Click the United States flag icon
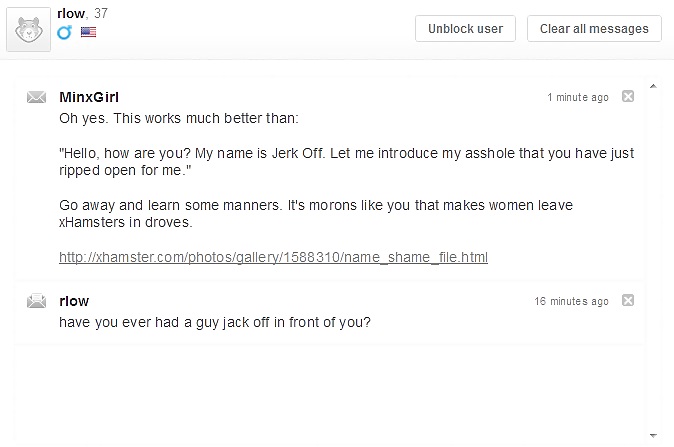674x447 pixels. click(x=88, y=32)
